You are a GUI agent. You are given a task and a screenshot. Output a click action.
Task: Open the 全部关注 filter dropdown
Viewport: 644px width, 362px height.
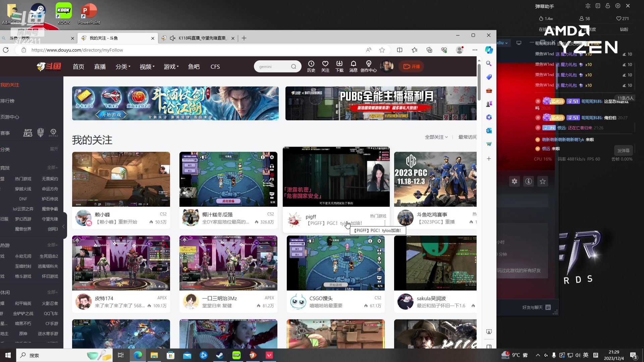click(x=436, y=137)
